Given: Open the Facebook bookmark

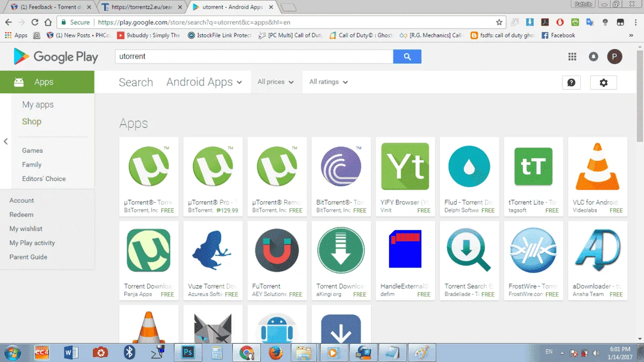Looking at the screenshot, I should pos(558,35).
